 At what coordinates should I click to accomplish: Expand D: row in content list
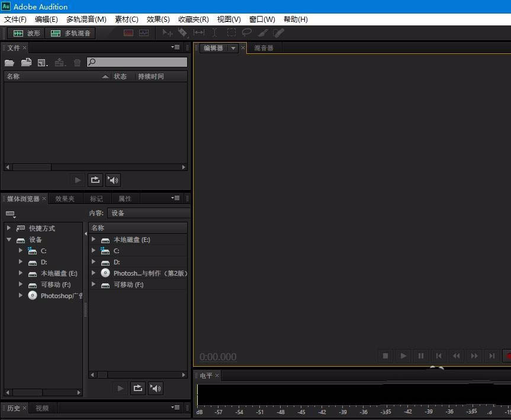tap(94, 262)
